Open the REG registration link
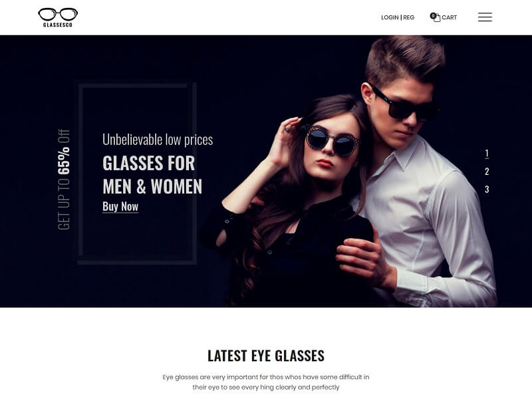 coord(408,17)
